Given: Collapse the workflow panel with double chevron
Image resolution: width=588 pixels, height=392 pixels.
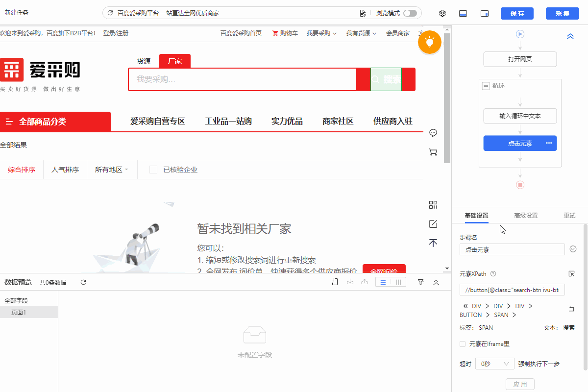Looking at the screenshot, I should click(570, 36).
